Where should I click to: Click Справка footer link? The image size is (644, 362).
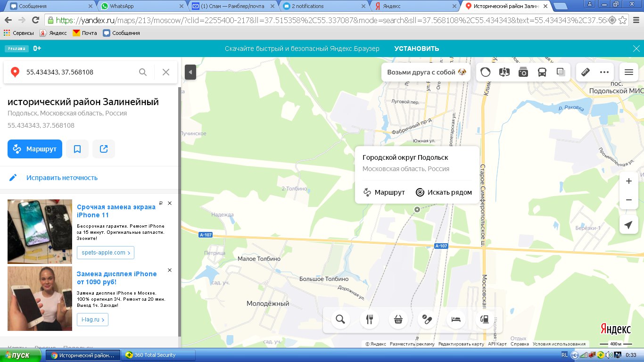pos(520,344)
